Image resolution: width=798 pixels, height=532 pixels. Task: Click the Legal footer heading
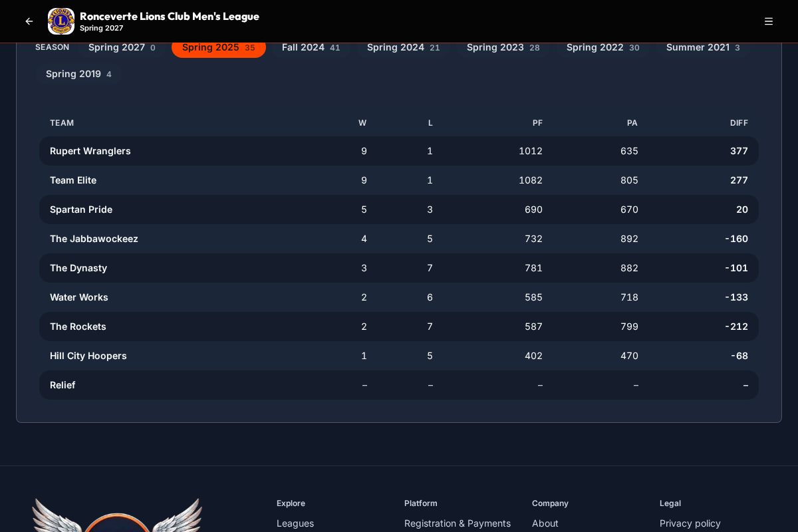(x=670, y=503)
